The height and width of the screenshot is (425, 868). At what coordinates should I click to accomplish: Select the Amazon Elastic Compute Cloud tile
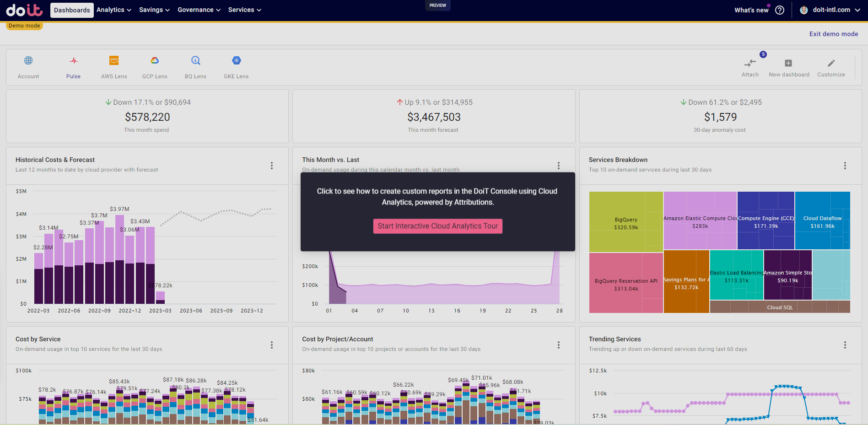pyautogui.click(x=700, y=221)
